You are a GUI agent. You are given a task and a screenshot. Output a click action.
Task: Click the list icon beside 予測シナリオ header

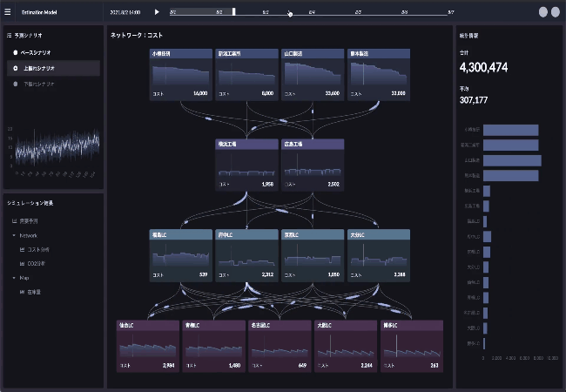point(9,36)
